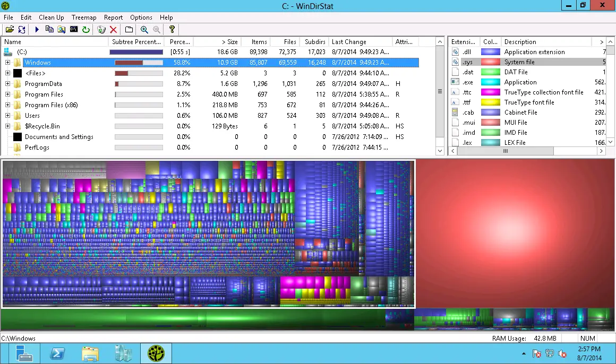Open the Clean Up menu
Screen dimensions: 616x364
52,18
